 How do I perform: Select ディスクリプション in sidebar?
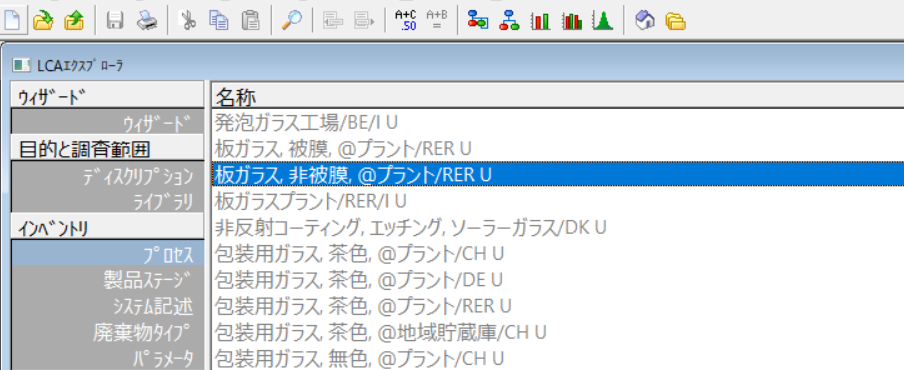coord(107,175)
